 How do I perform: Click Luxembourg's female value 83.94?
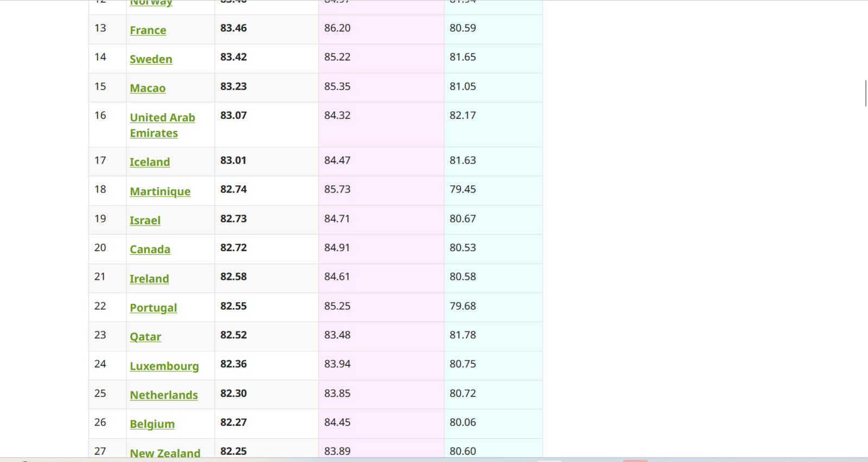(337, 364)
